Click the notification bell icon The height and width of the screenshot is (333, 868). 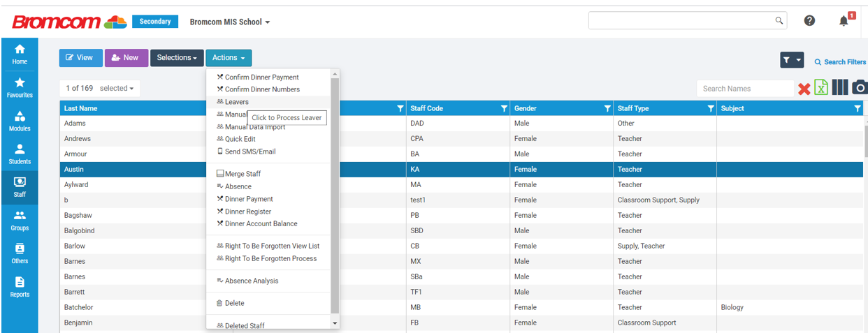pyautogui.click(x=844, y=21)
